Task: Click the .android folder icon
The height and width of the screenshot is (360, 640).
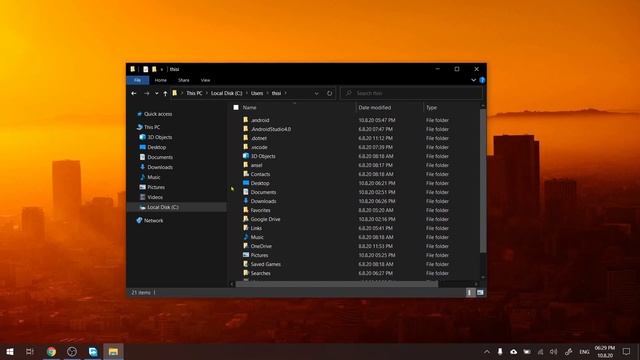Action: pyautogui.click(x=246, y=120)
